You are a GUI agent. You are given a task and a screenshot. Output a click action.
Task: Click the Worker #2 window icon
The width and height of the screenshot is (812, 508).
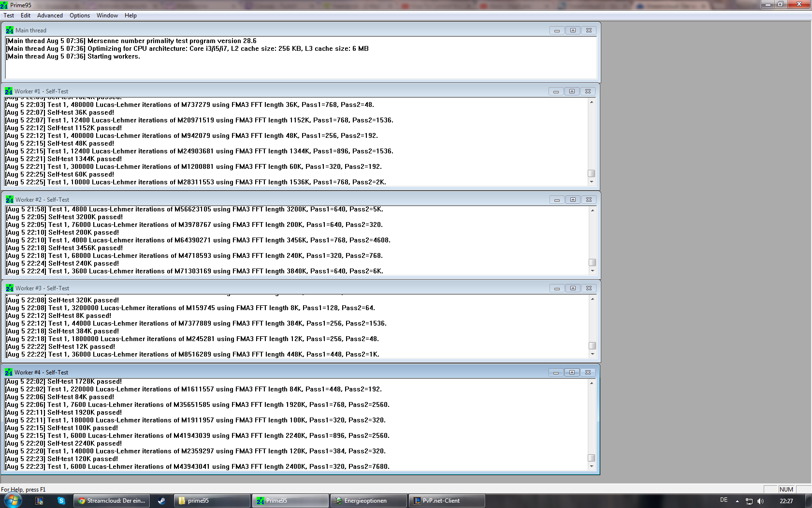(9, 199)
